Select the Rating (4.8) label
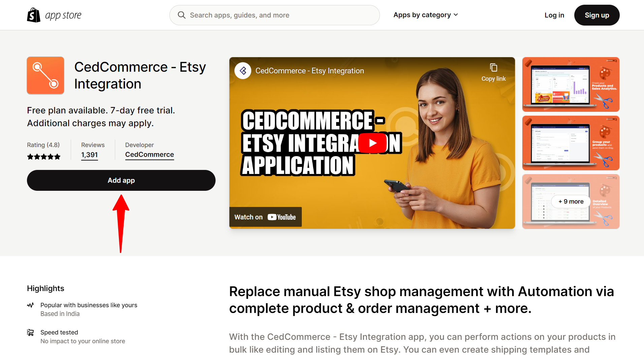Screen dimensions: 644x355 pos(43,145)
